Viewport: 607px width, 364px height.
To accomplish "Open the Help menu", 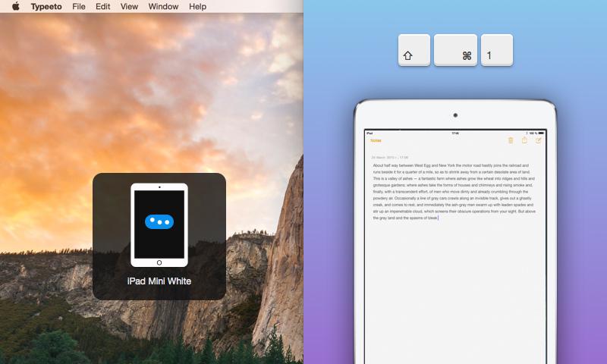I will point(197,7).
